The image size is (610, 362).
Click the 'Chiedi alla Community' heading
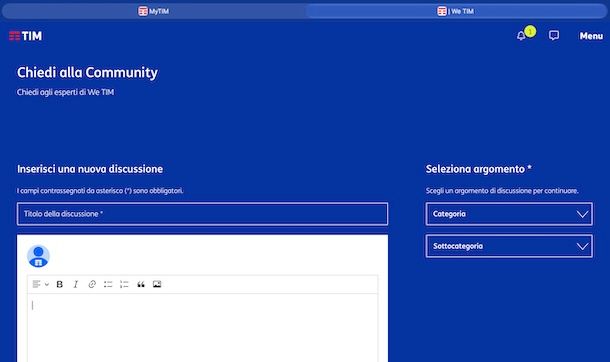tap(87, 72)
